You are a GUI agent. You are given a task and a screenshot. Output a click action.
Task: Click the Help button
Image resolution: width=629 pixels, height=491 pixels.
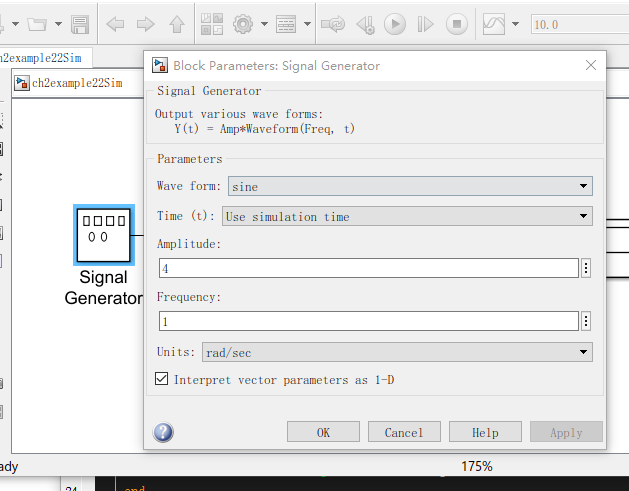click(x=485, y=432)
